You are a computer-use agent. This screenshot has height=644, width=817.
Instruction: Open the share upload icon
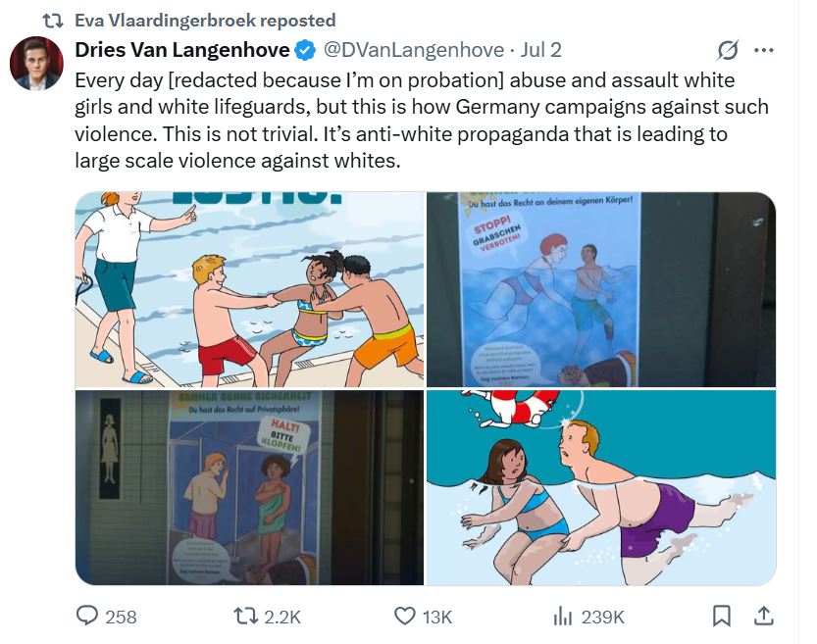[764, 616]
